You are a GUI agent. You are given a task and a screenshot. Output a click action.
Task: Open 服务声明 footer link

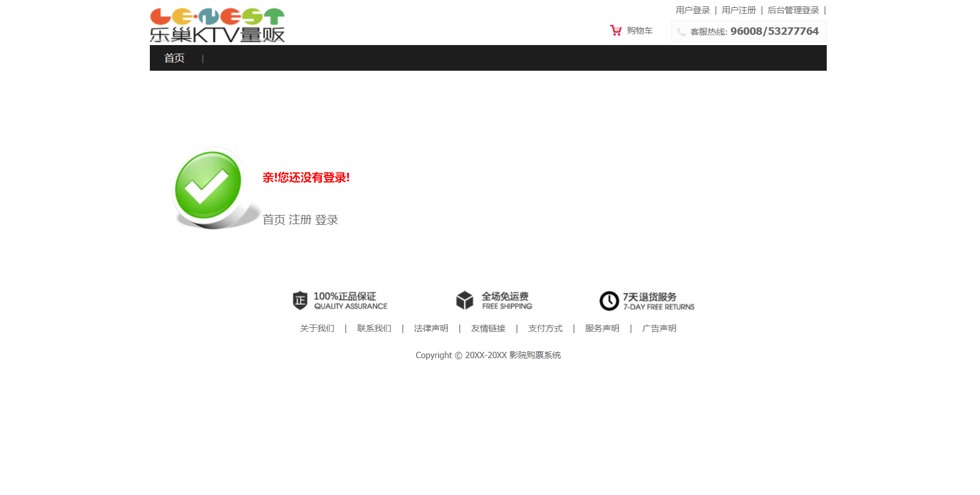[x=602, y=328]
